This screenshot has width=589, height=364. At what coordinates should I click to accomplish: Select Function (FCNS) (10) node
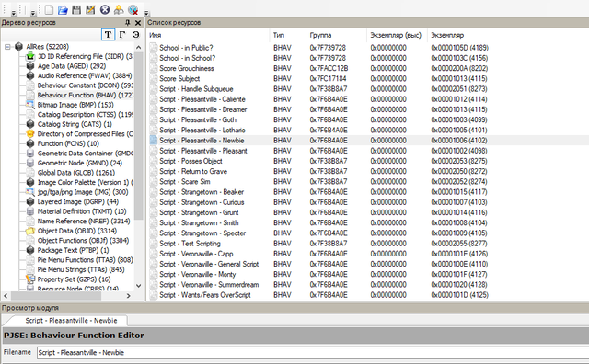coord(68,143)
